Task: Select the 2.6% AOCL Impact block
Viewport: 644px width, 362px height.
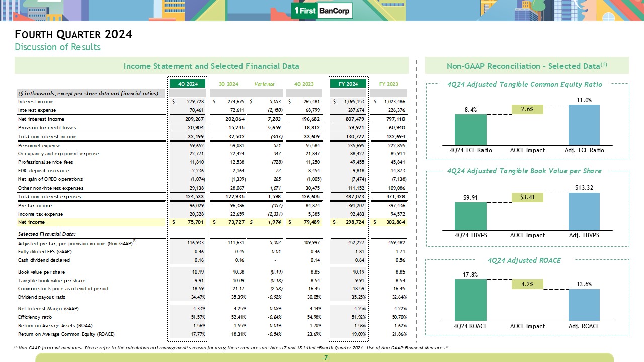Action: 527,109
